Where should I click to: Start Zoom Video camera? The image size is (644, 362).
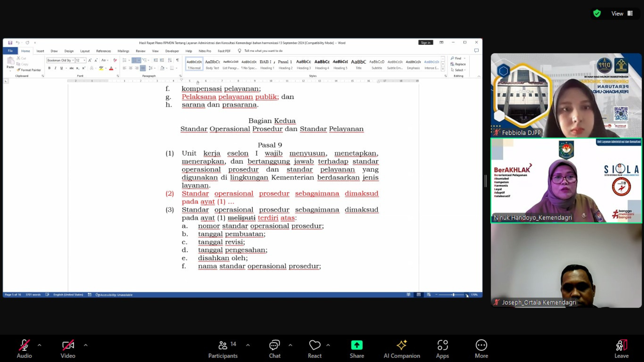pyautogui.click(x=68, y=349)
